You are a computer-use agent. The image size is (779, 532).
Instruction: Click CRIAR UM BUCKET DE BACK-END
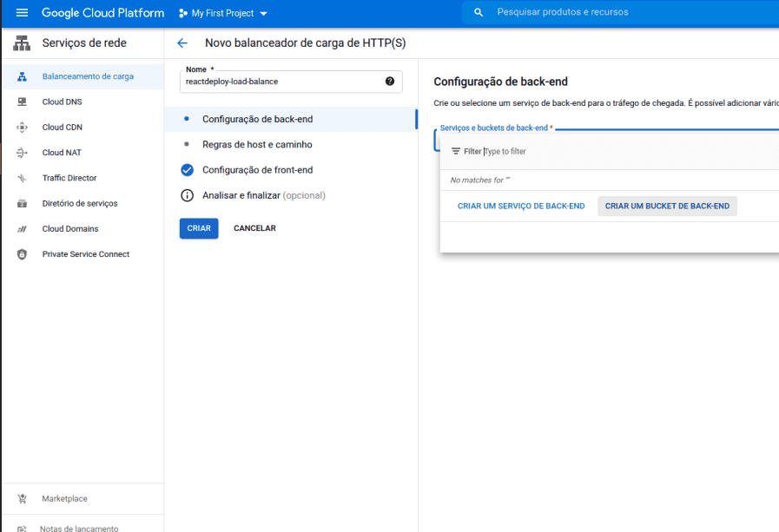pyautogui.click(x=667, y=207)
